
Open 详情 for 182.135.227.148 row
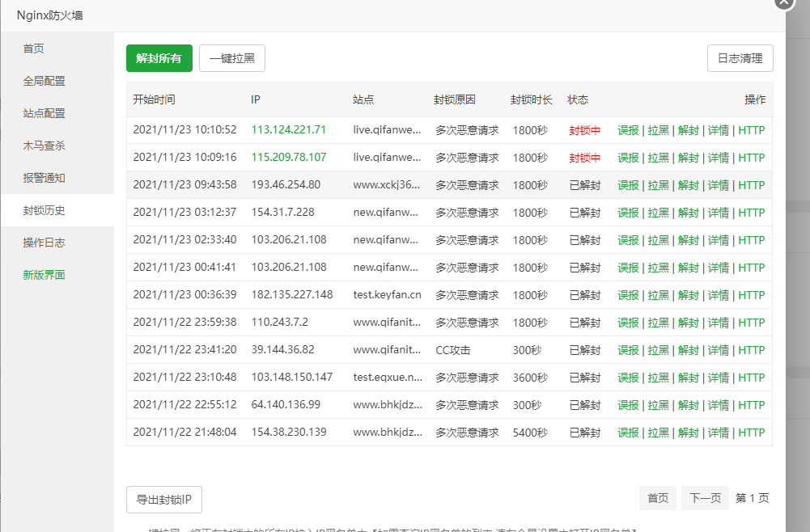[718, 295]
